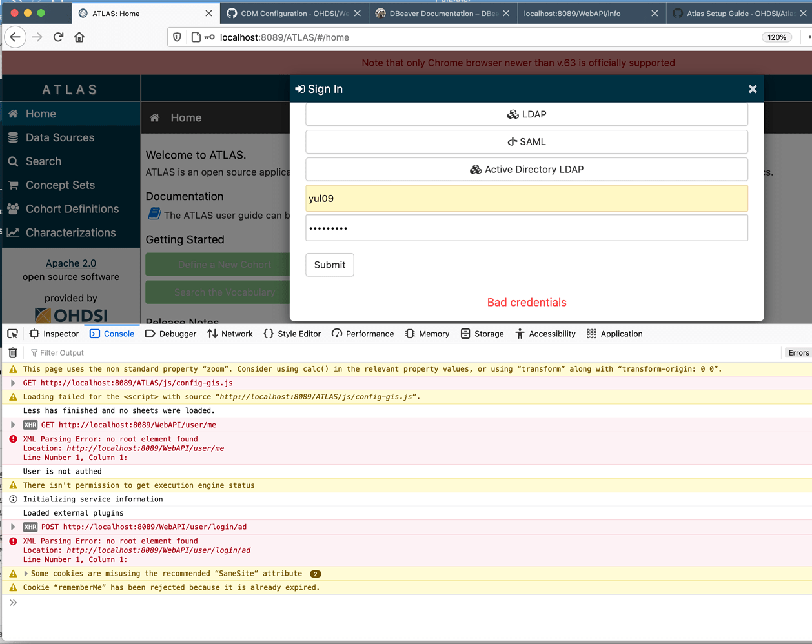812x644 pixels.
Task: Open Cohort Definitions in the sidebar
Action: coord(70,209)
